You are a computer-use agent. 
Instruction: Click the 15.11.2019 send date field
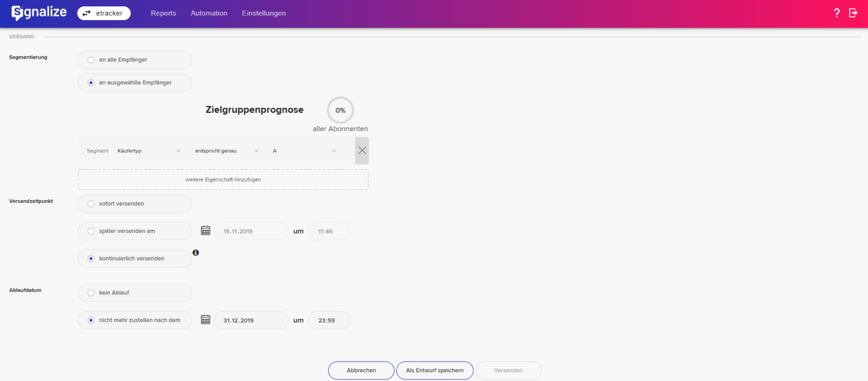click(x=251, y=231)
